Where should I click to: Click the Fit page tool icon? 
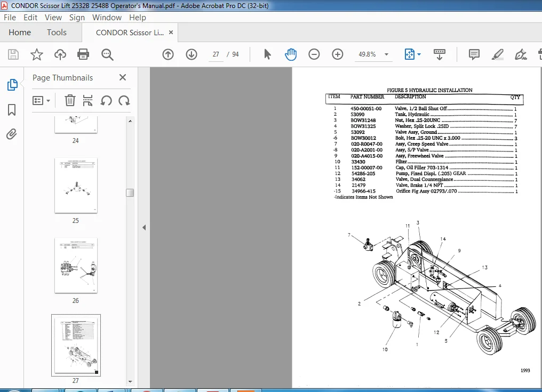[x=409, y=54]
